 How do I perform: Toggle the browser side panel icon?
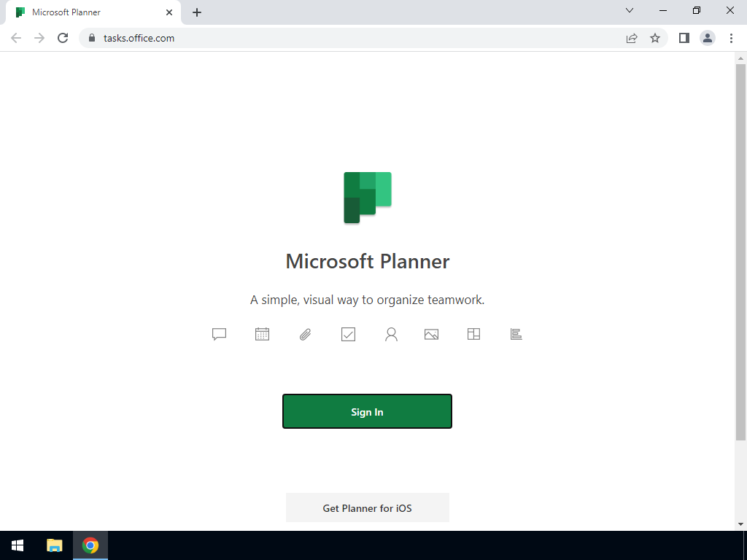[684, 38]
